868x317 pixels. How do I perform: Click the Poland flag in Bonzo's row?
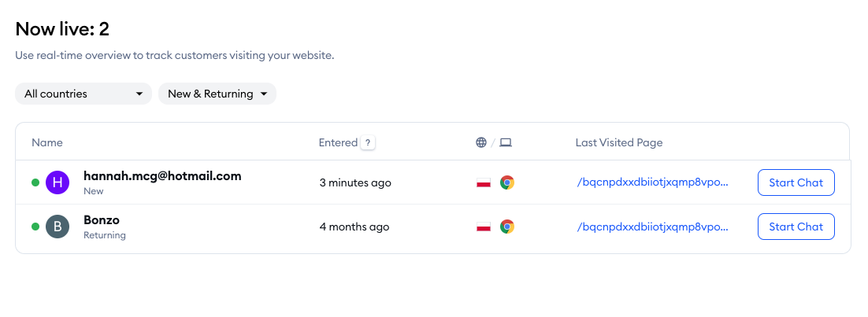click(x=484, y=227)
